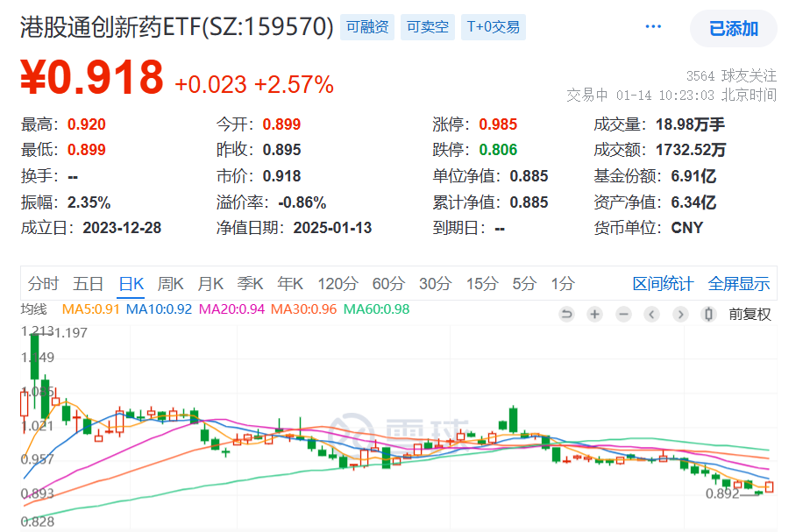Toggle the T+0交易 trading badge

493,27
